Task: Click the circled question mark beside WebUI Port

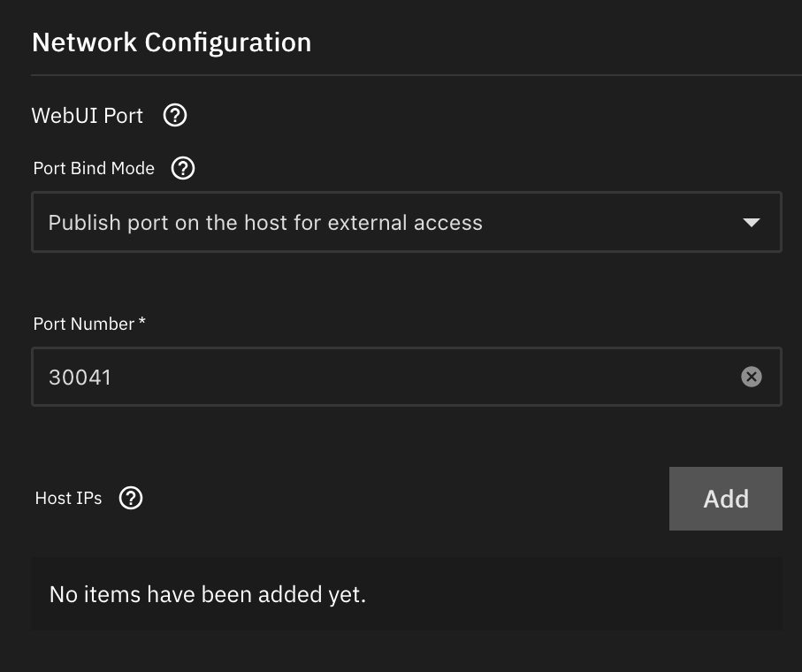Action: (174, 115)
